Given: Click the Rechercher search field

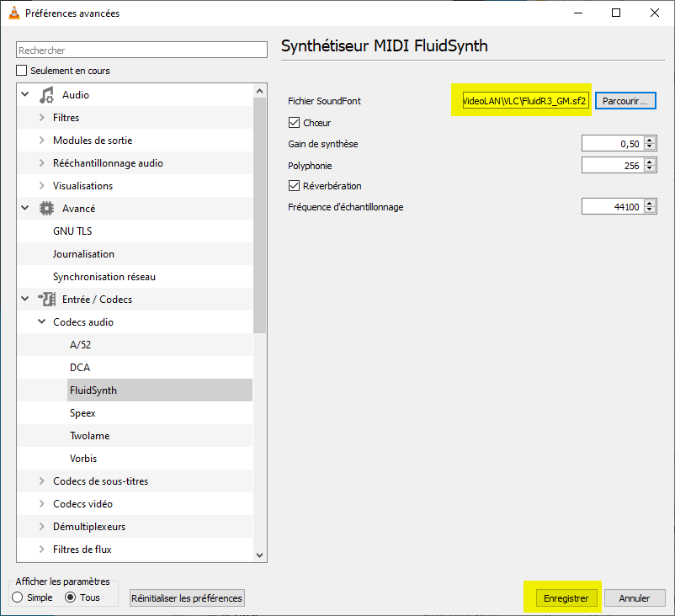Looking at the screenshot, I should 141,50.
